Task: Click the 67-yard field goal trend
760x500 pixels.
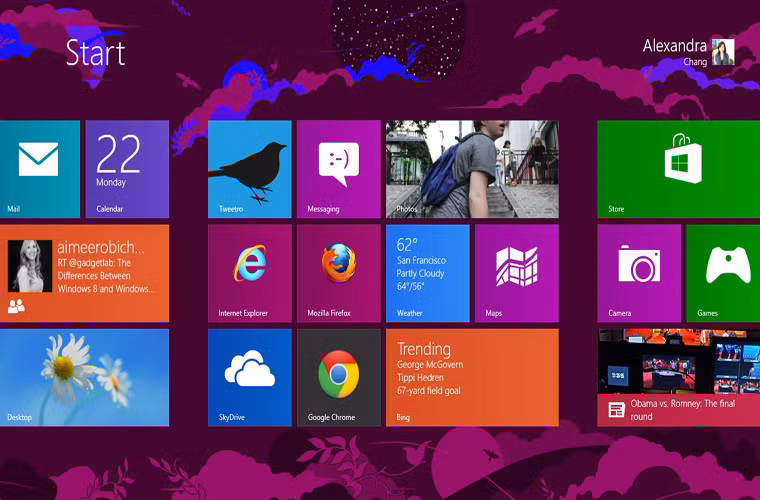Action: [x=429, y=391]
